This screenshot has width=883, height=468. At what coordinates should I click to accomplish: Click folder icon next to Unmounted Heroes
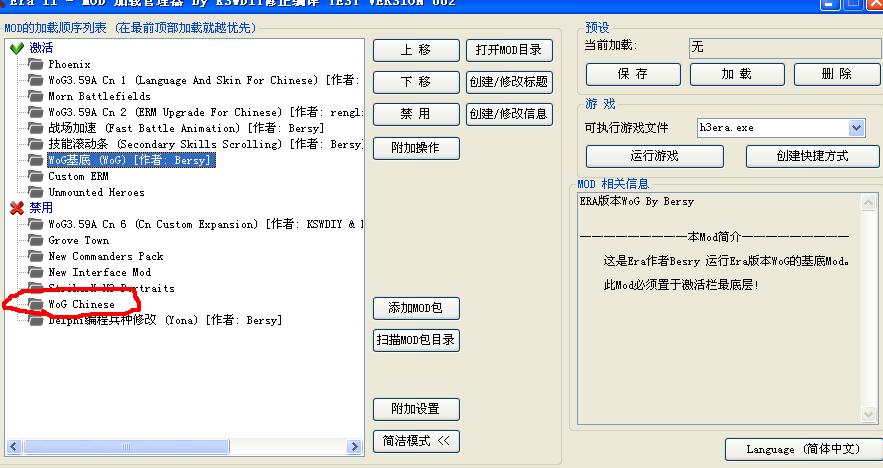[x=36, y=192]
